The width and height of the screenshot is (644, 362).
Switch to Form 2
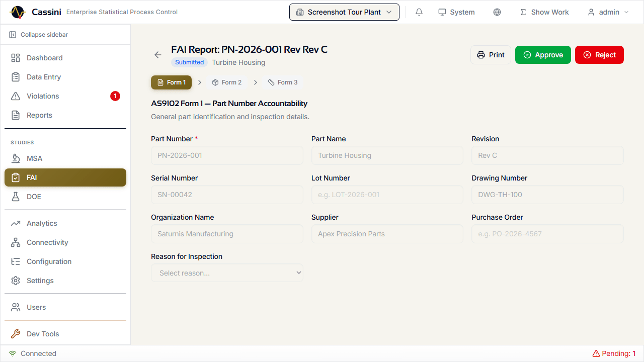[227, 82]
